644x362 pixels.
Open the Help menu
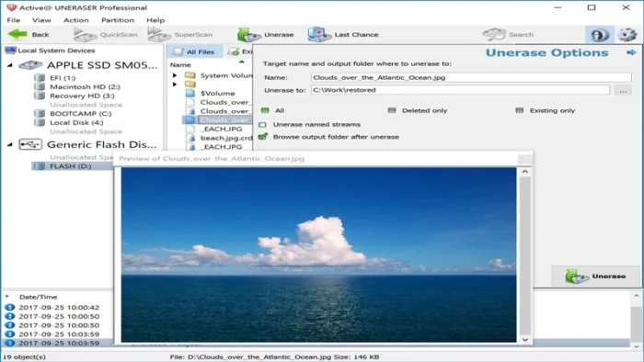[155, 20]
